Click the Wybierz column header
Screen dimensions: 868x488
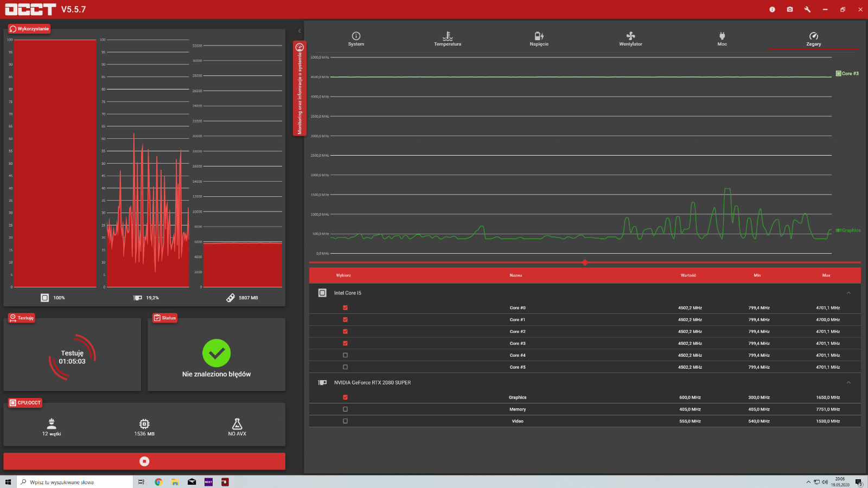point(343,275)
